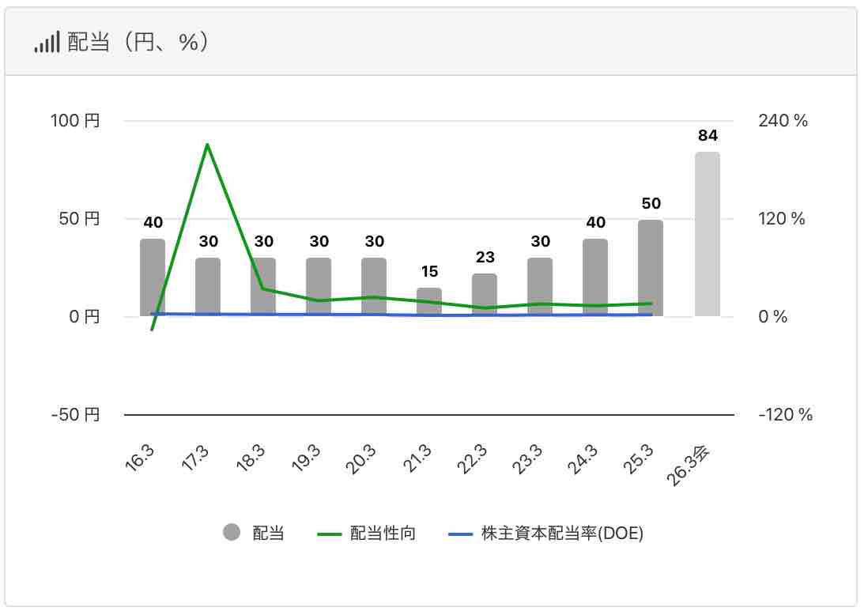Toggle the 配当 legend gray circle
The height and width of the screenshot is (611, 868).
(232, 534)
